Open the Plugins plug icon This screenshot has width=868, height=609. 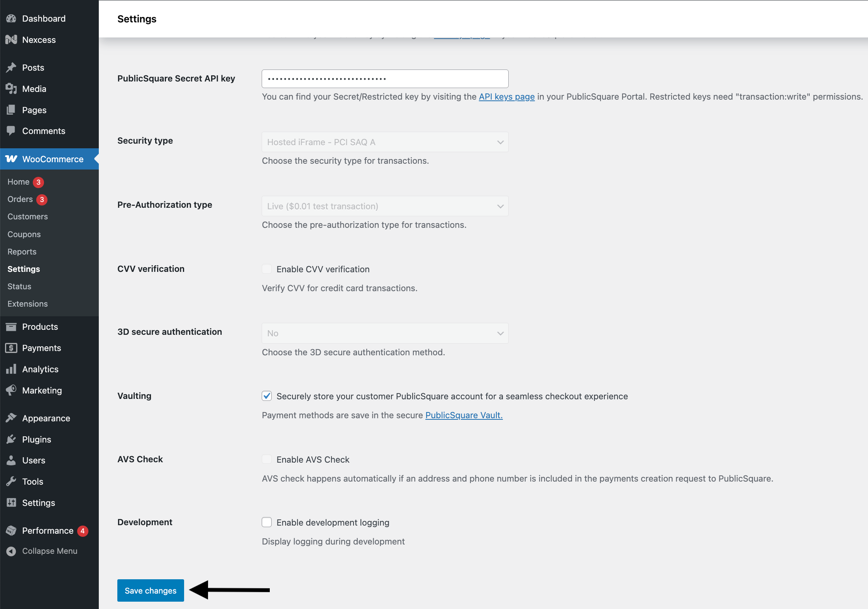11,439
